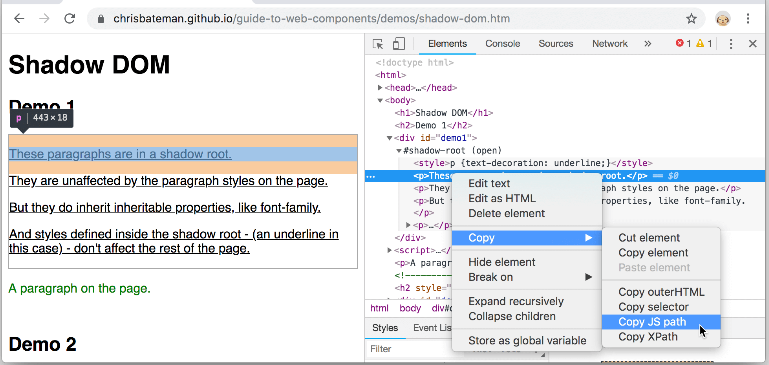Image resolution: width=769 pixels, height=365 pixels.
Task: Open the Network tab
Action: (610, 44)
